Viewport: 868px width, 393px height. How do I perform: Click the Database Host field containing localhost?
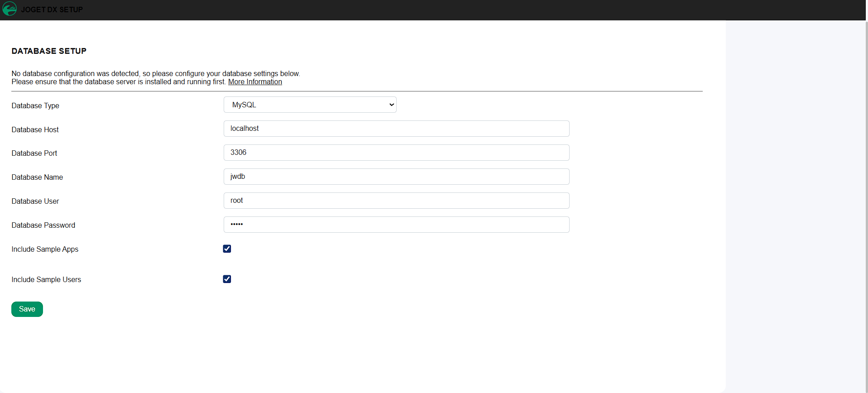pyautogui.click(x=397, y=129)
